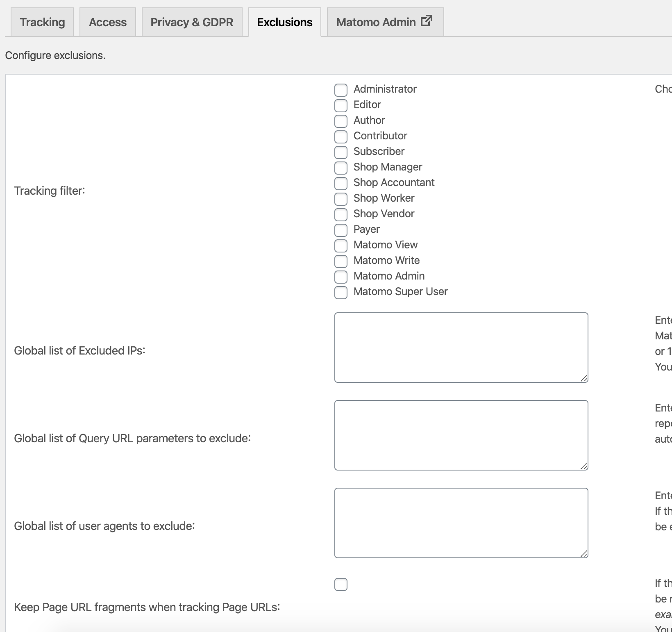Open the Privacy & GDPR tab

tap(192, 22)
